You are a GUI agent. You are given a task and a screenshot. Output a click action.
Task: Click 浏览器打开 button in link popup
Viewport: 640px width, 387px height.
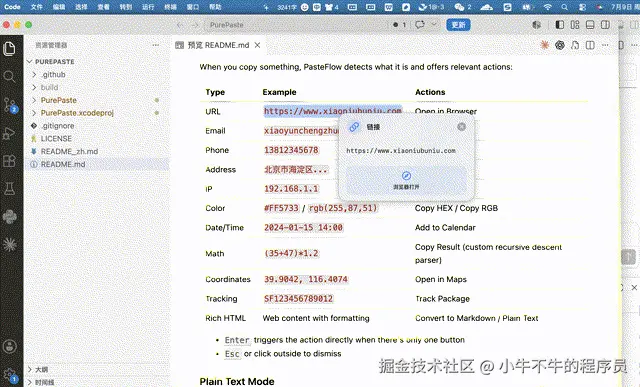406,180
